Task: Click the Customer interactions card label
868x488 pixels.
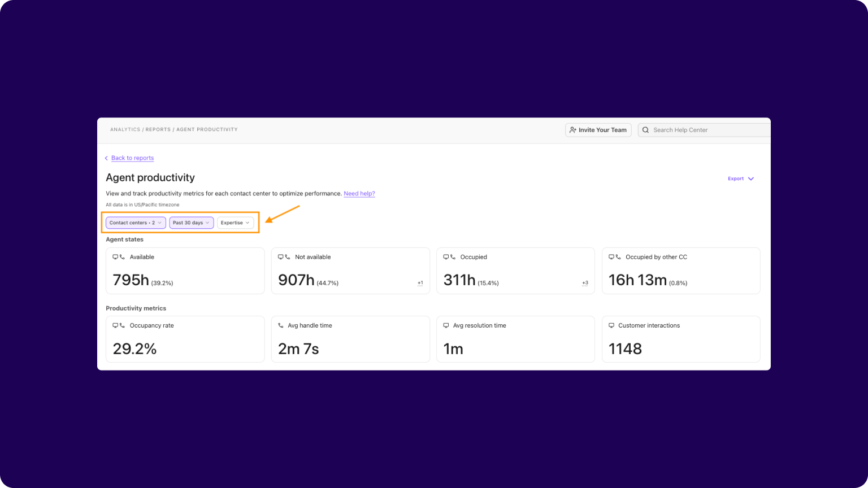Action: pyautogui.click(x=649, y=325)
